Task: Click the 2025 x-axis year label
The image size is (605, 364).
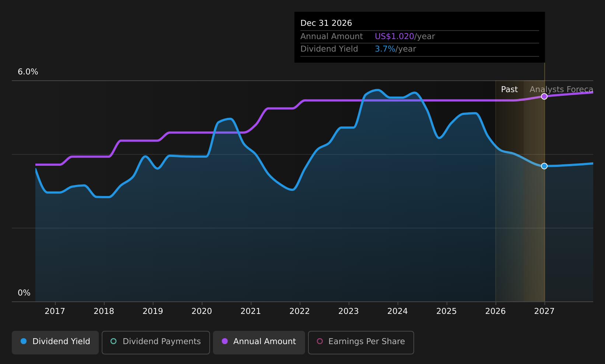Action: point(447,311)
